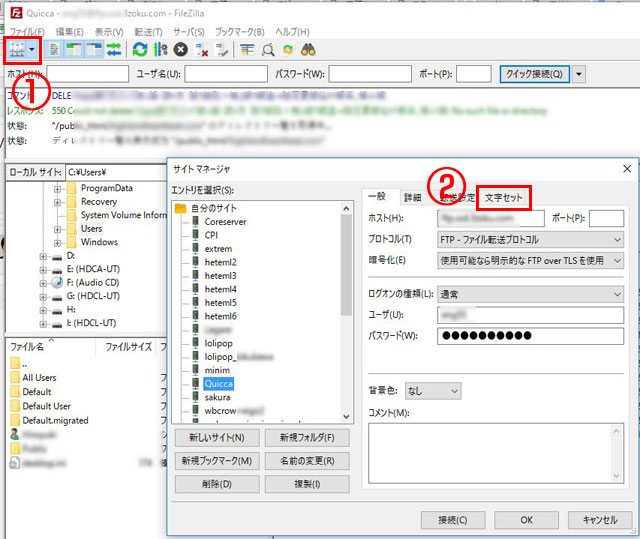
Task: Open directory listing filters icon
Action: point(247,50)
